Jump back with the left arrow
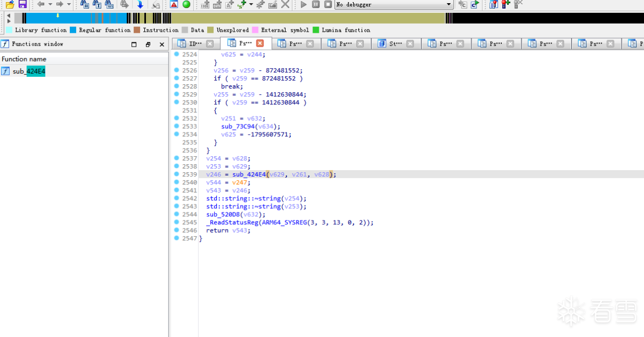This screenshot has height=337, width=644. click(x=41, y=4)
